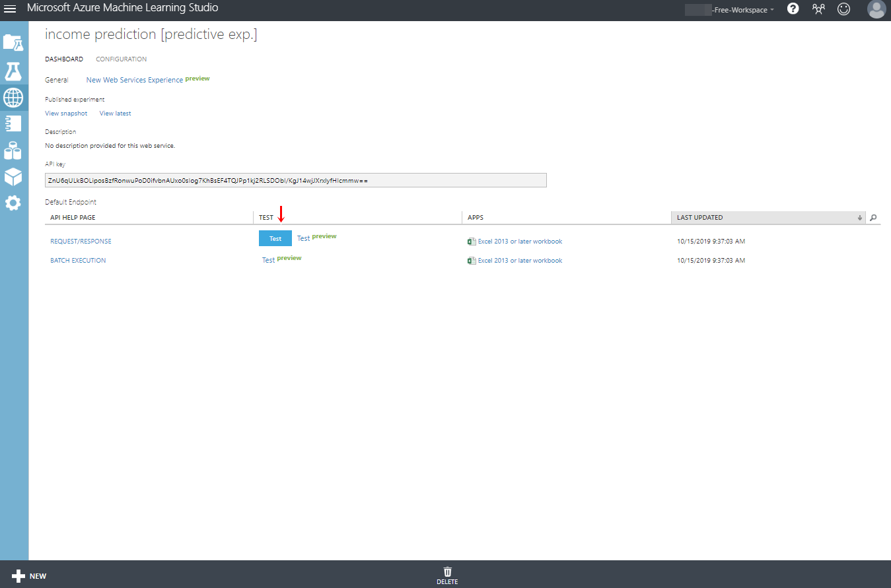Click the Microsoft Azure Machine Learning Studio title
Screen dimensions: 891x588
pyautogui.click(x=123, y=9)
